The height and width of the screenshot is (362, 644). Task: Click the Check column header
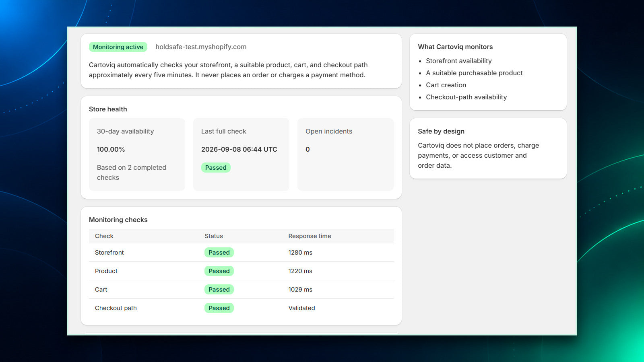click(x=104, y=236)
